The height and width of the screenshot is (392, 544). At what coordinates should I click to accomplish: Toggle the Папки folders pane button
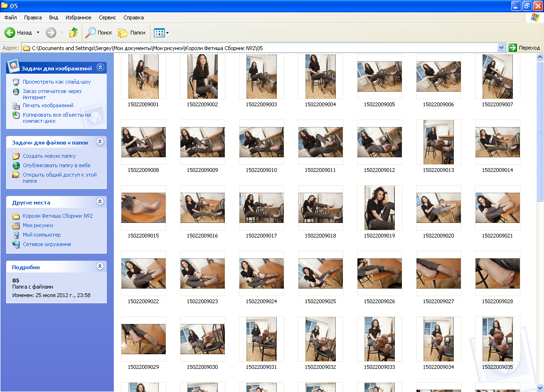click(x=132, y=33)
